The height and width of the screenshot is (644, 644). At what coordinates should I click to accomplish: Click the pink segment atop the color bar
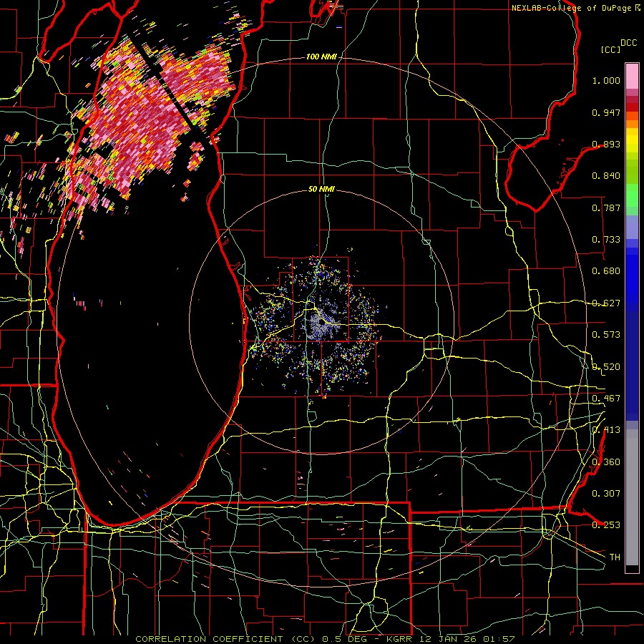632,77
